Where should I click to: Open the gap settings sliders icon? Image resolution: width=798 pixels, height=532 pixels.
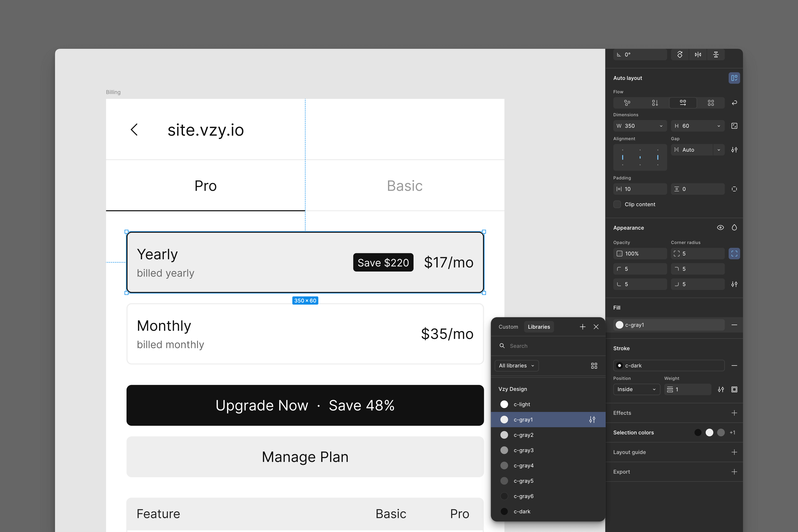point(734,150)
